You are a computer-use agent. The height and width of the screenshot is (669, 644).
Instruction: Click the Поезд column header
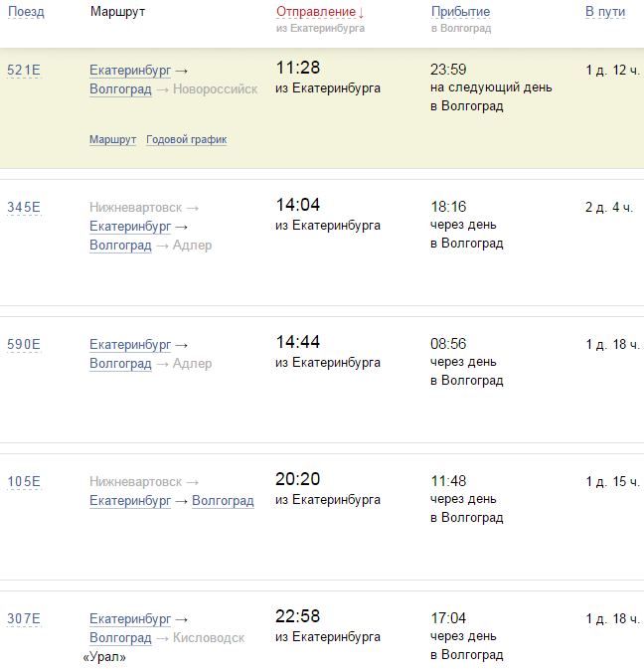click(26, 12)
